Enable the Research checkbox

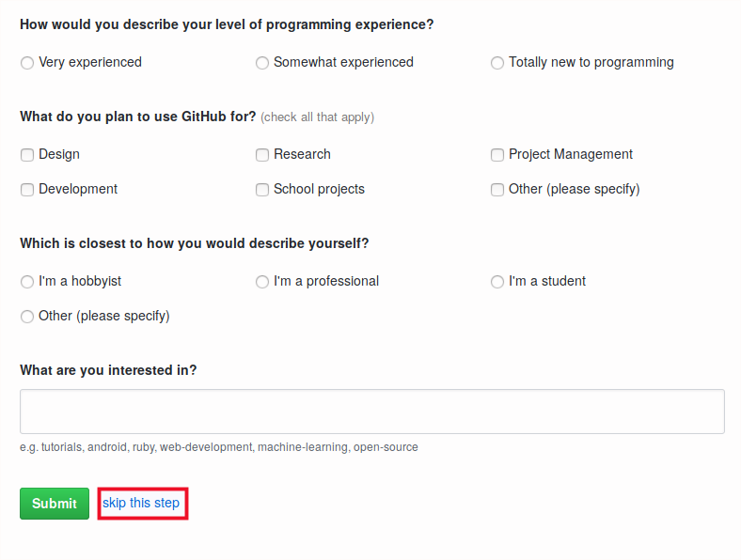[x=262, y=155]
